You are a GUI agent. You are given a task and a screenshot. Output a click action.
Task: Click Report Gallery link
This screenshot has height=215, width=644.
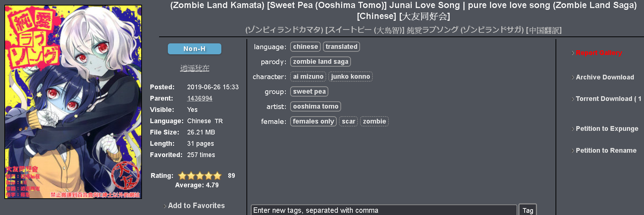click(x=599, y=53)
